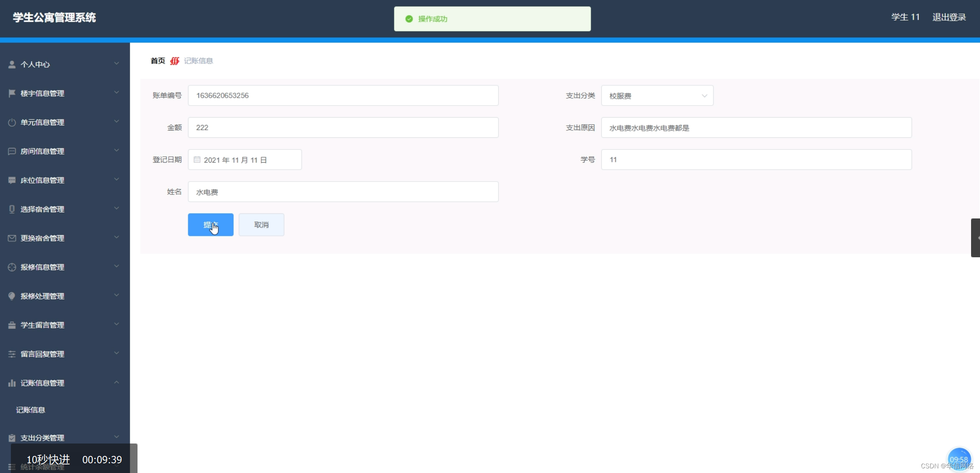Click inside the 学号 input field
Image resolution: width=980 pixels, height=473 pixels.
click(755, 159)
